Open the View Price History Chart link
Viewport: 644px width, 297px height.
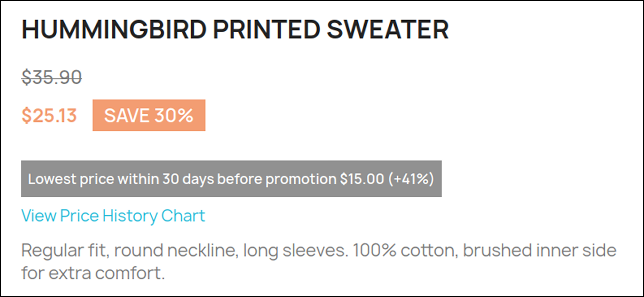113,216
